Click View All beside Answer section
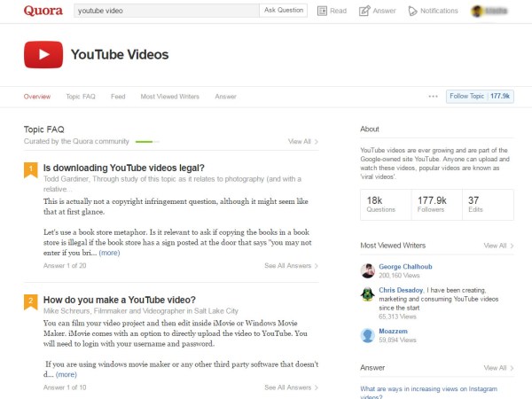The width and height of the screenshot is (532, 399). pyautogui.click(x=498, y=368)
